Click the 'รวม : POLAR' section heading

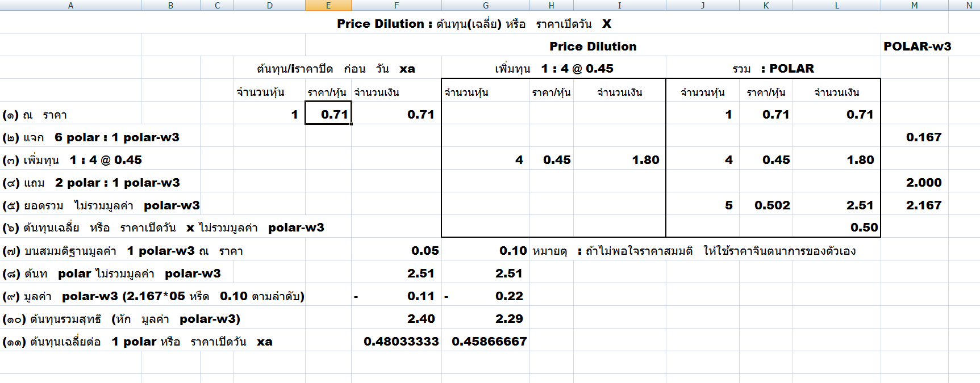773,69
